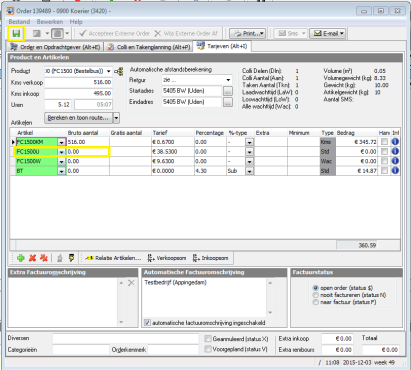Click the Extra inkoop amount field

337,339
